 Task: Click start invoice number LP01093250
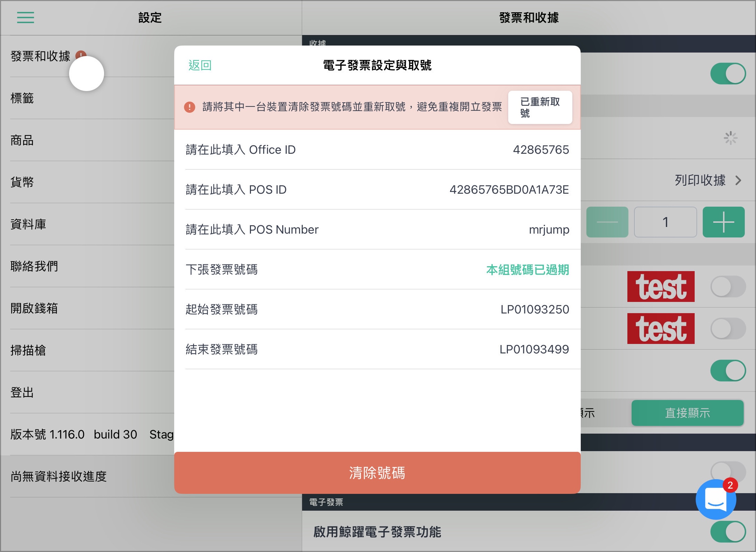[535, 309]
